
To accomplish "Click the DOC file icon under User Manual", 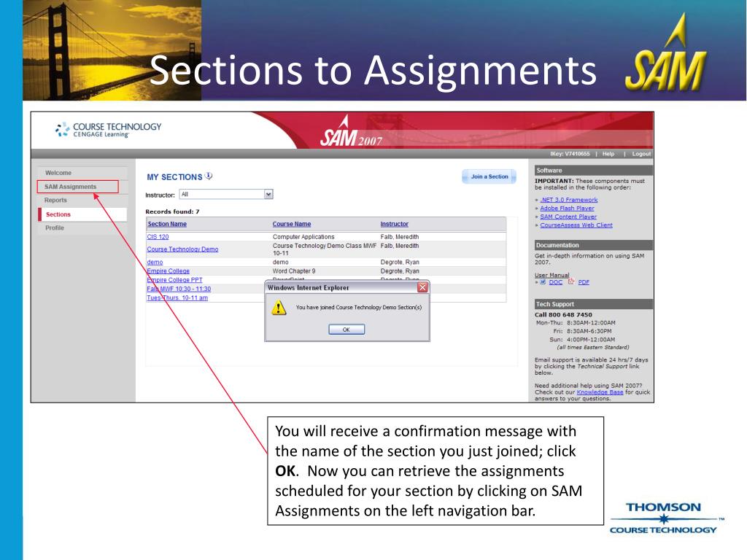I will pos(543,282).
